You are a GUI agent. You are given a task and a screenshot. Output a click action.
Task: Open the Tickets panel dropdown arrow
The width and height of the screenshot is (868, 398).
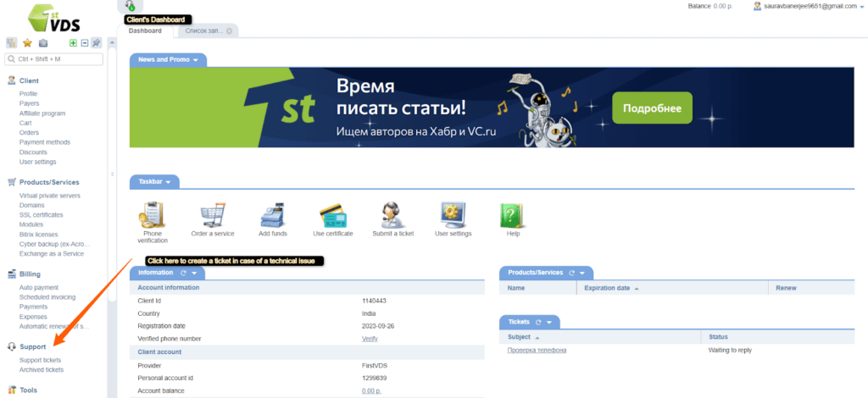tap(549, 322)
